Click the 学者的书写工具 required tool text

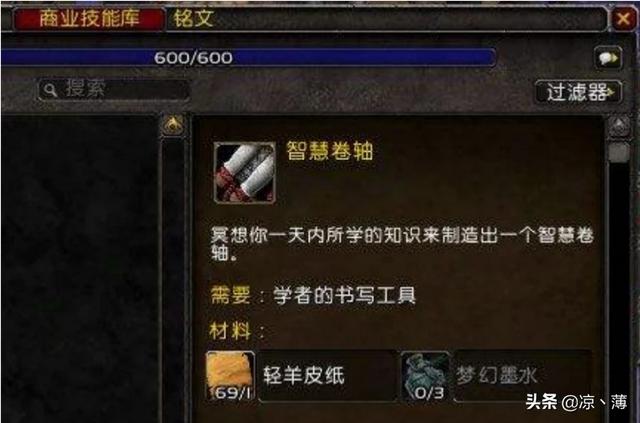(x=344, y=295)
